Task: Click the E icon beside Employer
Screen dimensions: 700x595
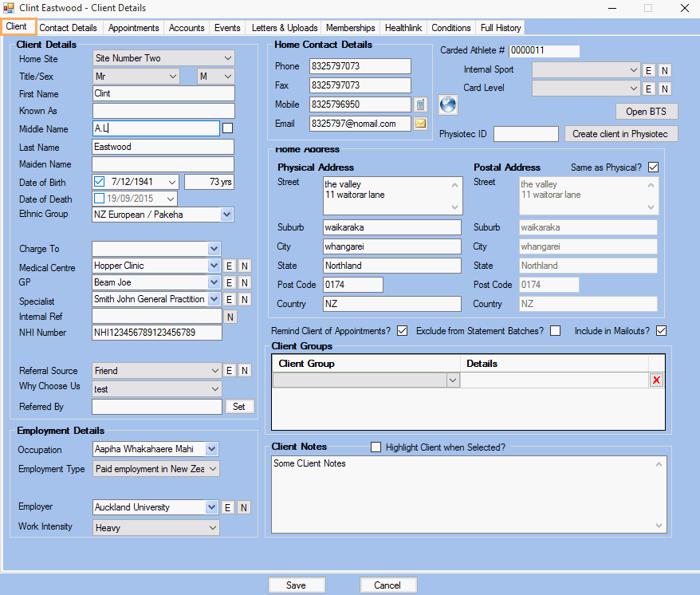Action: [229, 507]
